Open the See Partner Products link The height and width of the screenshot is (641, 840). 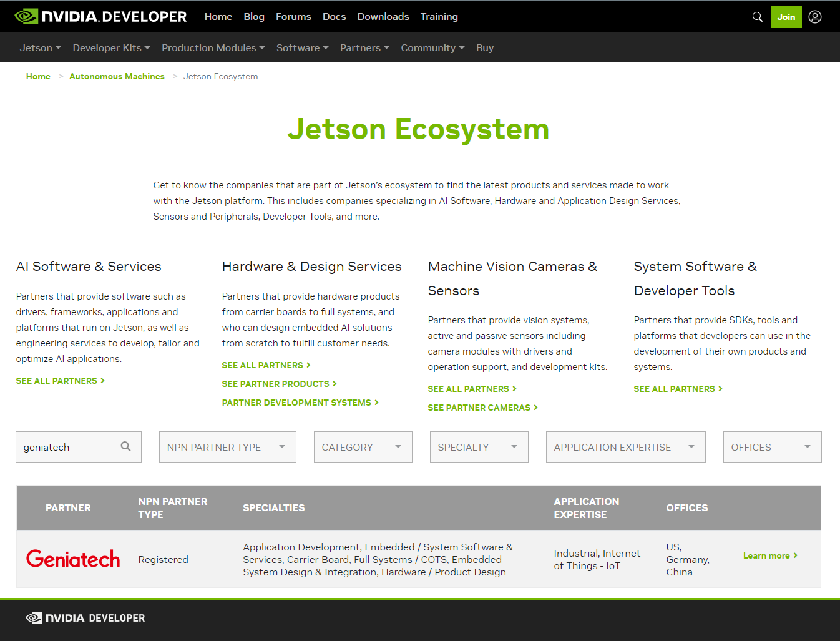point(280,384)
